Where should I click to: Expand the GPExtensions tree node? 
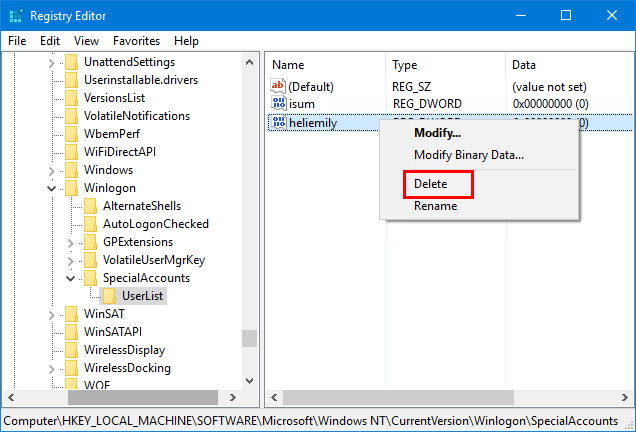click(70, 242)
